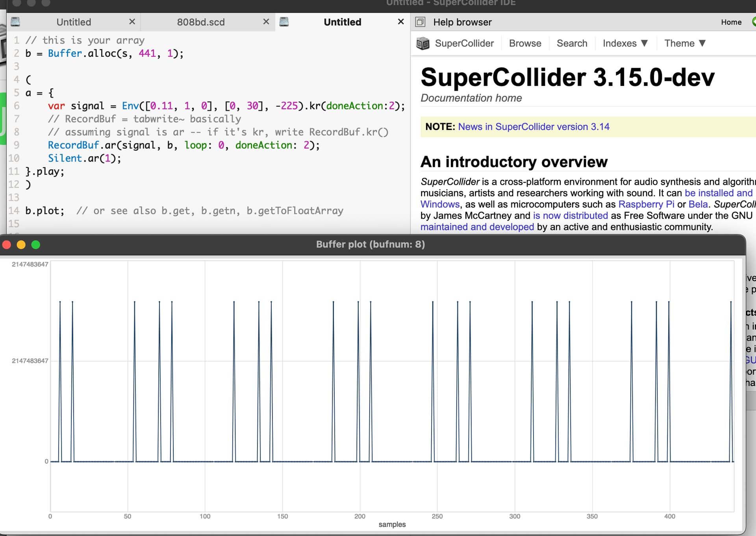
Task: Click the '400' x-axis tick label
Action: (670, 516)
